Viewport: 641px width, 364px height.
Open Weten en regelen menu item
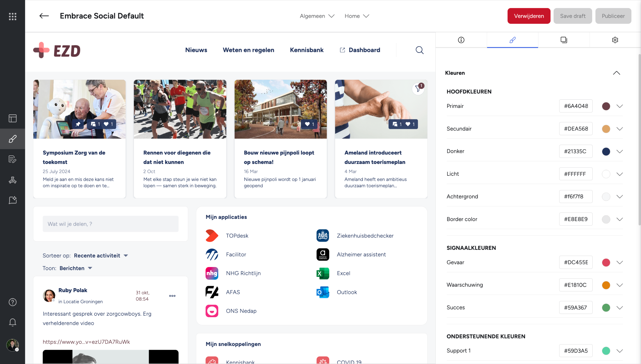pyautogui.click(x=248, y=50)
